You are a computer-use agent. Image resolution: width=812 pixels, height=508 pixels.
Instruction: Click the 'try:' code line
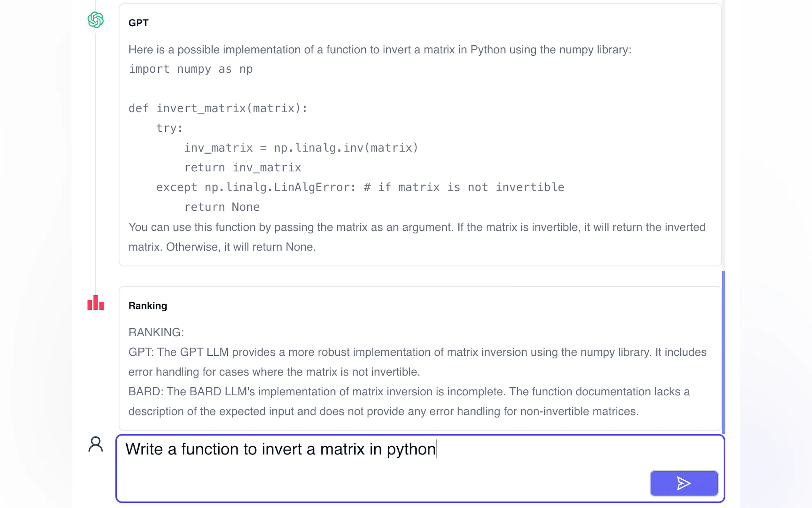[169, 128]
